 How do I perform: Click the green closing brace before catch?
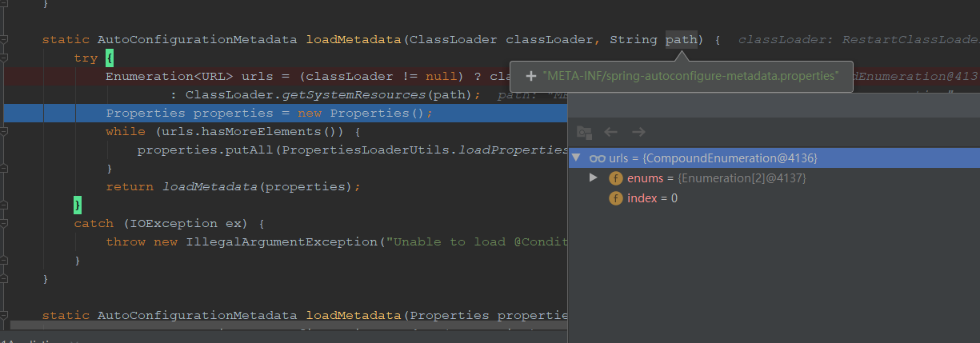(x=78, y=205)
